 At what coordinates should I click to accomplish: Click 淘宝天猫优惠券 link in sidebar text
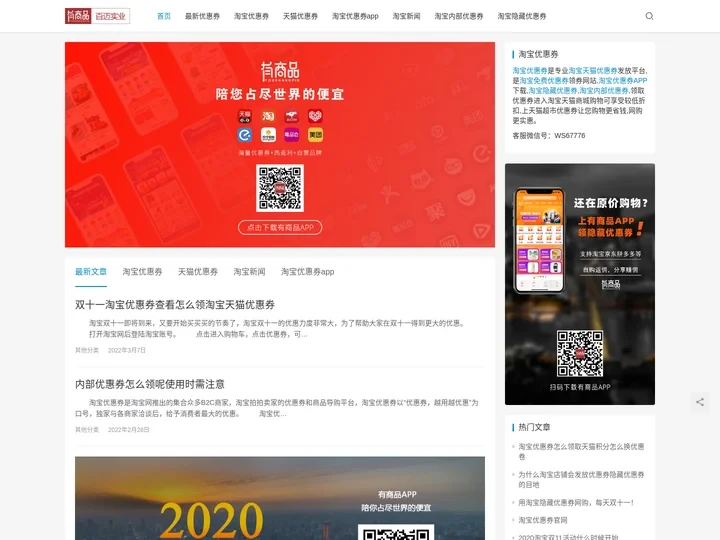(593, 71)
